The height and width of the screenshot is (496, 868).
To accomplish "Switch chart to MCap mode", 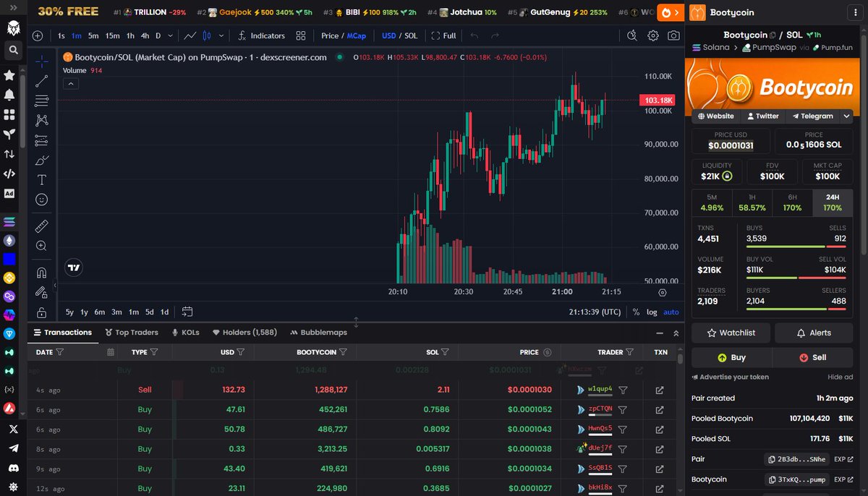I will (356, 35).
